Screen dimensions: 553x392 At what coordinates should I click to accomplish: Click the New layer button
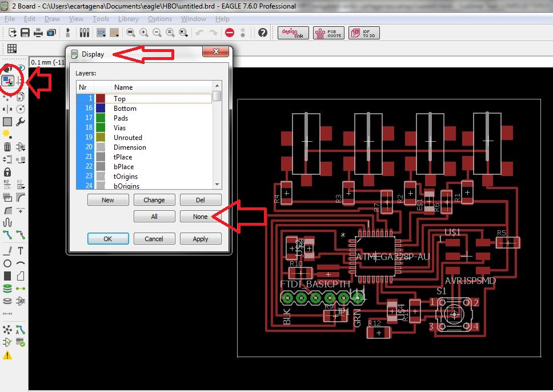click(108, 200)
